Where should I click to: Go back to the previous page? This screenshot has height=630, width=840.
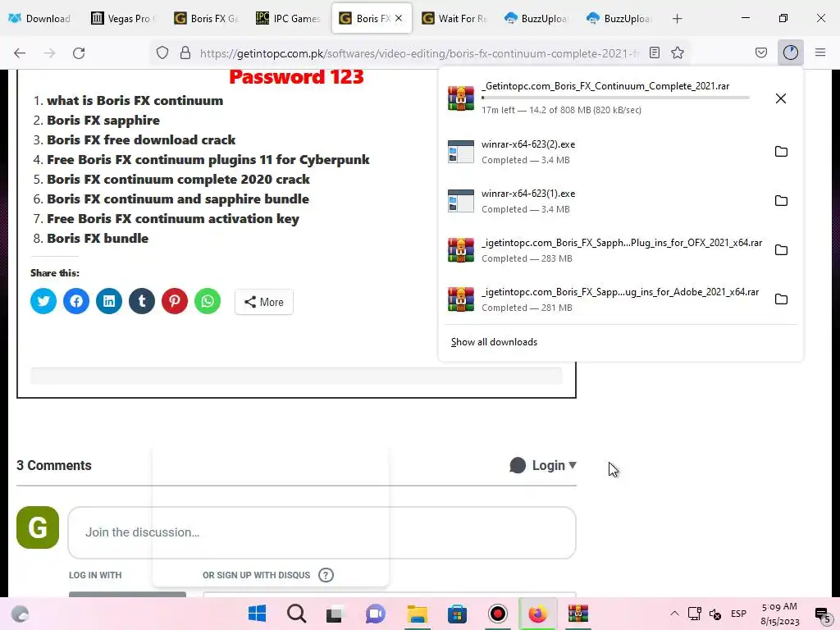point(20,53)
